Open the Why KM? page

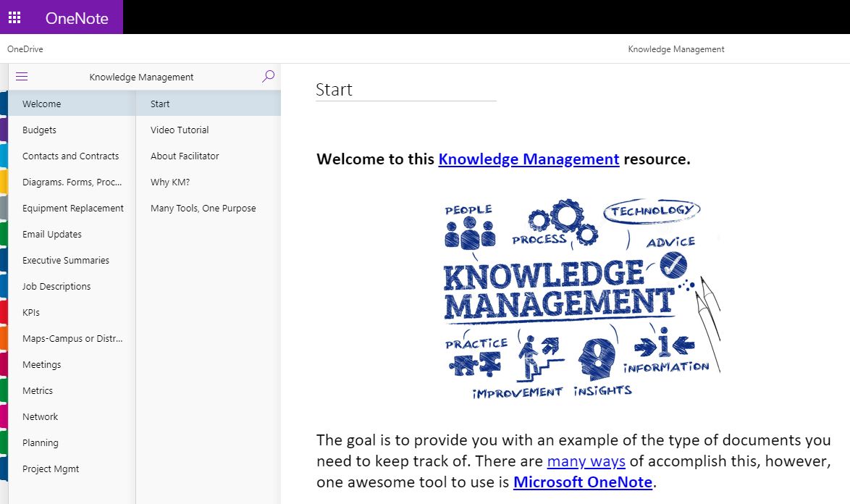point(209,182)
